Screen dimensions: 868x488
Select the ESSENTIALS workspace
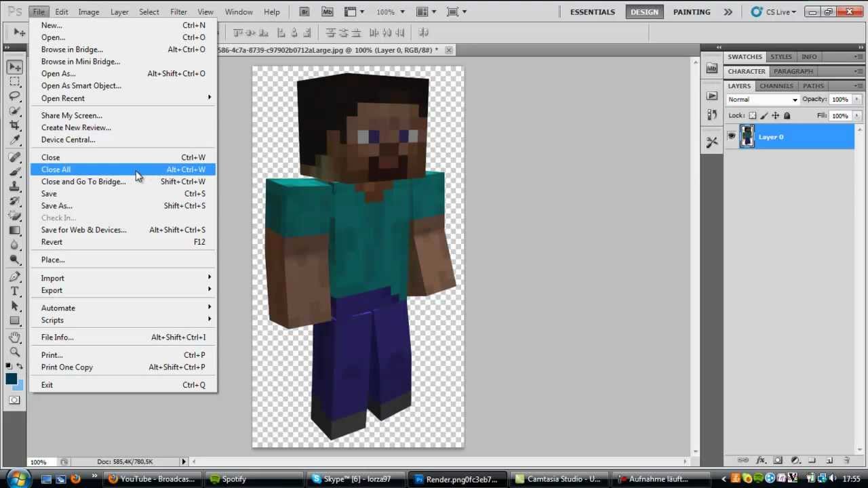pos(593,12)
